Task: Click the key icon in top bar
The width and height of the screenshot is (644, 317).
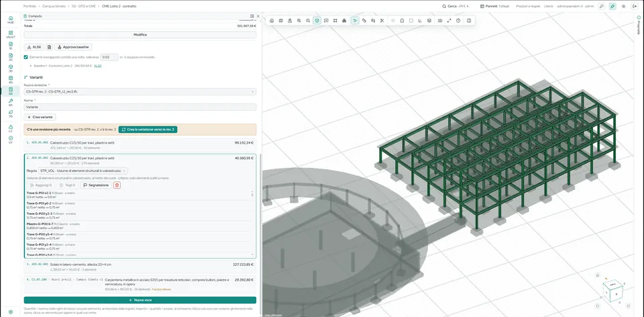Action: click(x=601, y=7)
